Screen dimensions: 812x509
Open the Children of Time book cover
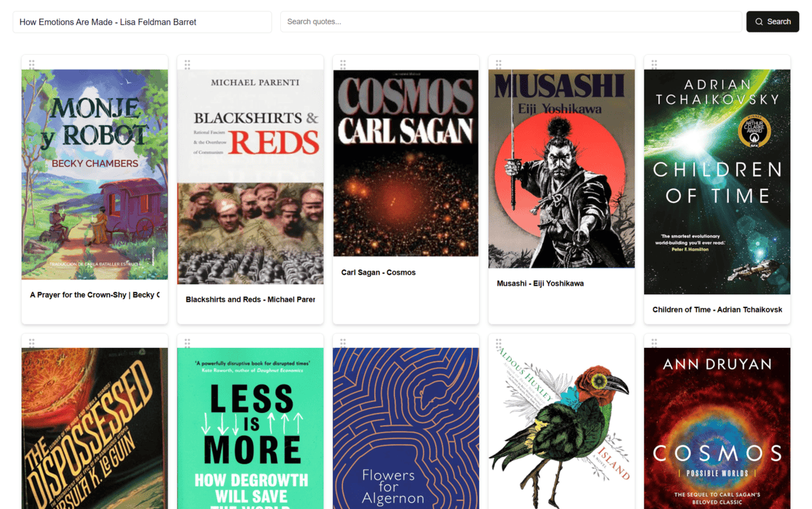tap(717, 182)
